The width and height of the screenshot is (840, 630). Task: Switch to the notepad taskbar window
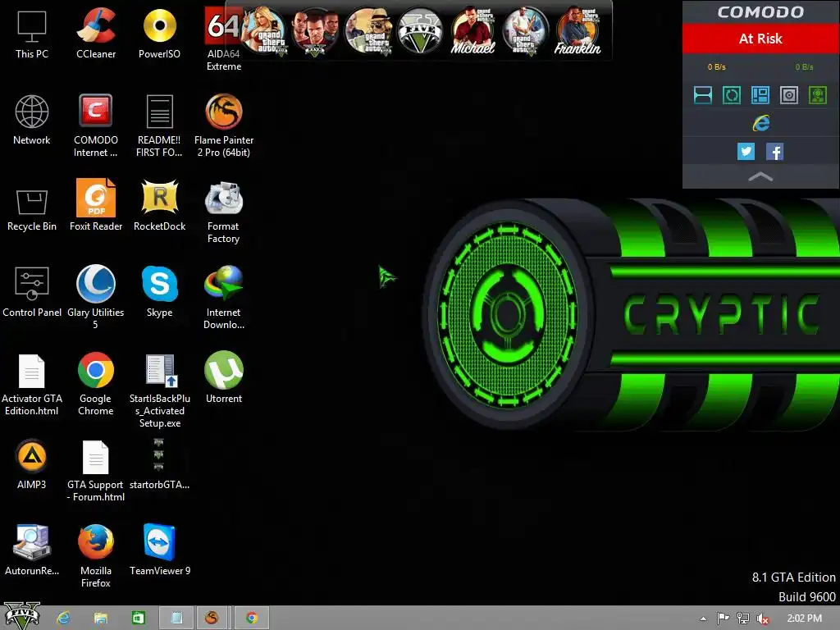tap(176, 619)
